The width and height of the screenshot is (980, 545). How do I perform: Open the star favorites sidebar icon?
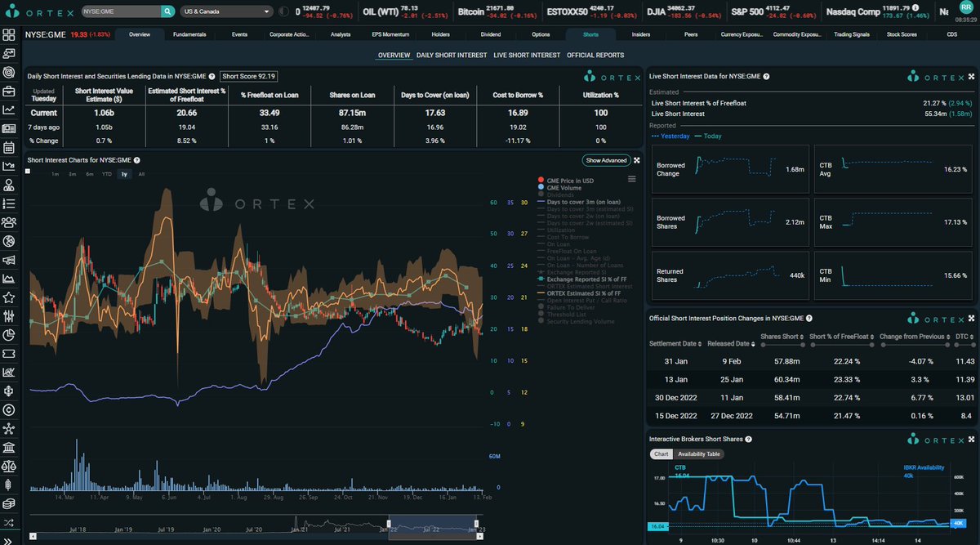click(9, 297)
